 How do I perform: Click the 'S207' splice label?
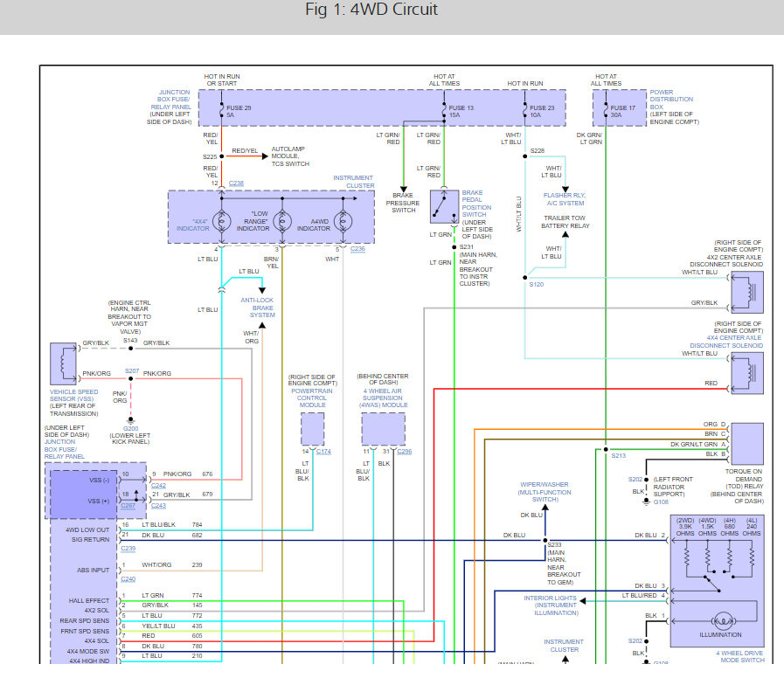tap(132, 371)
